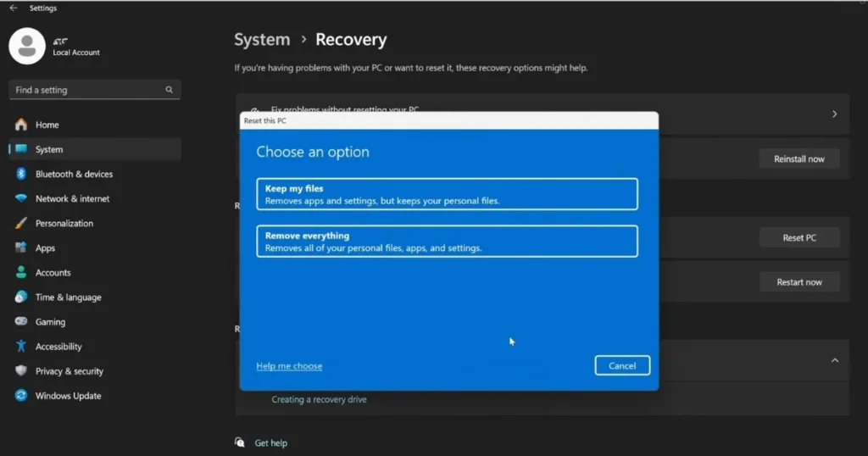The image size is (868, 456).
Task: Click the Time & language globe icon
Action: coord(21,297)
